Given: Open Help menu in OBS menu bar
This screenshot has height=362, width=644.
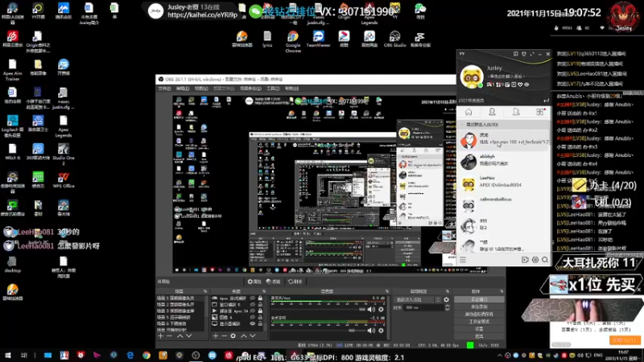Looking at the screenshot, I should pyautogui.click(x=292, y=88).
